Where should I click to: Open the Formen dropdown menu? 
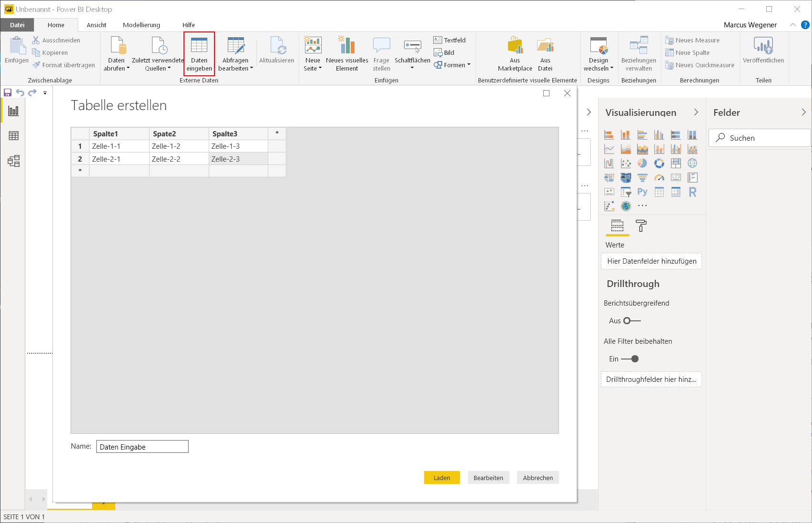pos(453,65)
